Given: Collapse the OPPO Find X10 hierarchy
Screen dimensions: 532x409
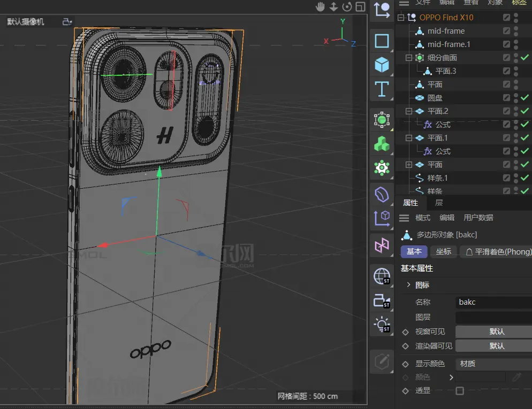Looking at the screenshot, I should coord(401,17).
